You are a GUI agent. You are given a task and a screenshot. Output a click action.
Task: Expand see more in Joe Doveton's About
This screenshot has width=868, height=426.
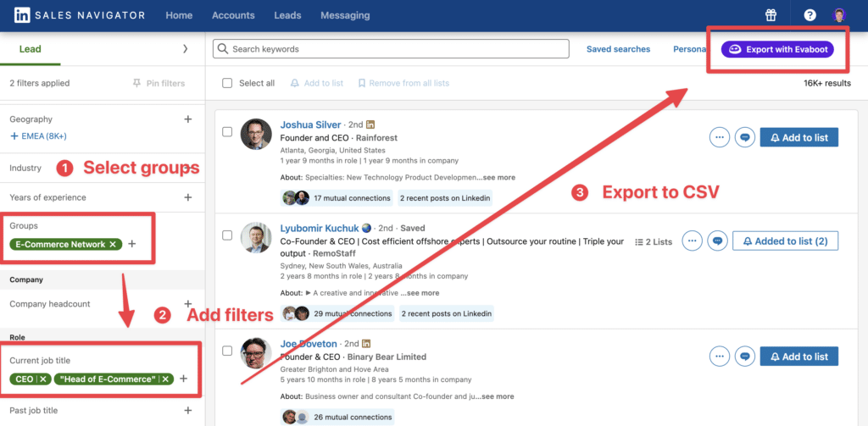[x=498, y=396]
